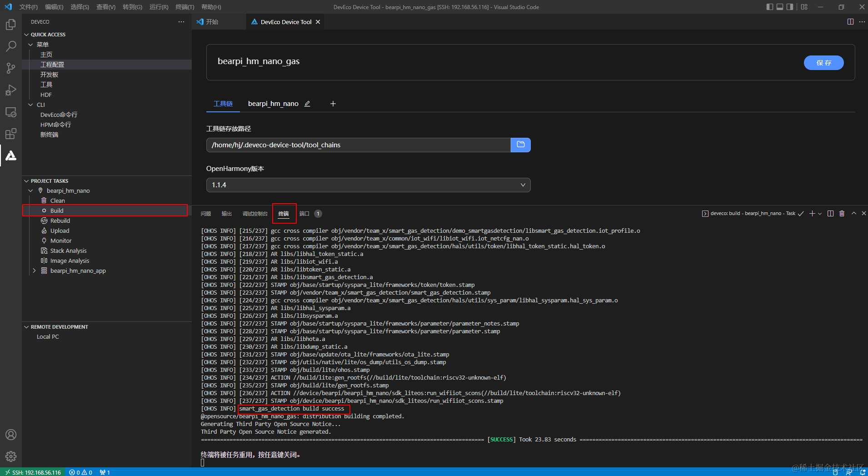Open the Source Control view
The image size is (868, 476).
click(x=11, y=68)
